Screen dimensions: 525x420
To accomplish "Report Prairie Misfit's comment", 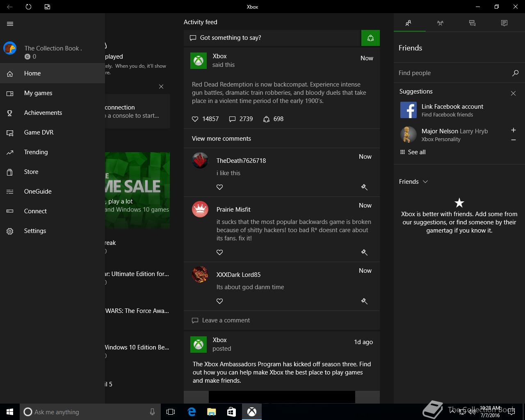I will click(x=364, y=252).
